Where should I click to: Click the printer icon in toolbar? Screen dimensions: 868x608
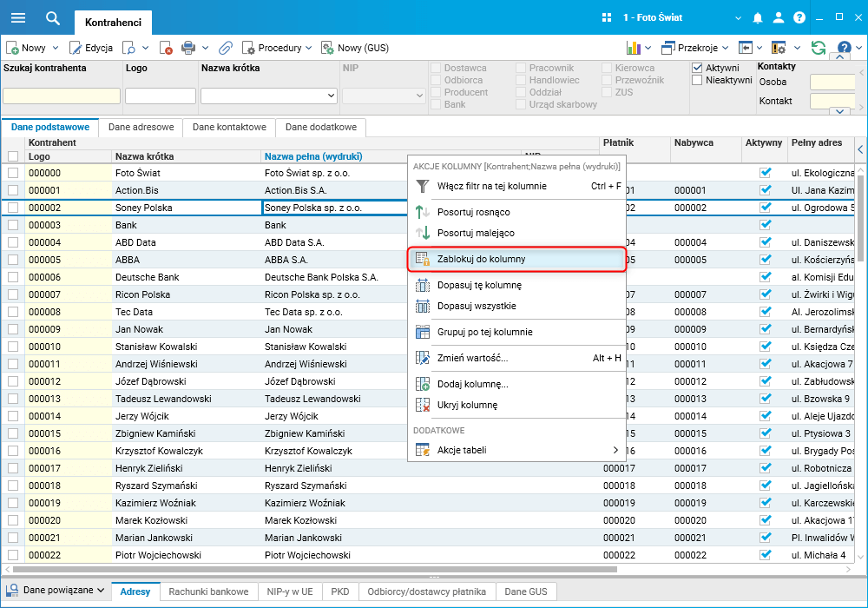[187, 48]
